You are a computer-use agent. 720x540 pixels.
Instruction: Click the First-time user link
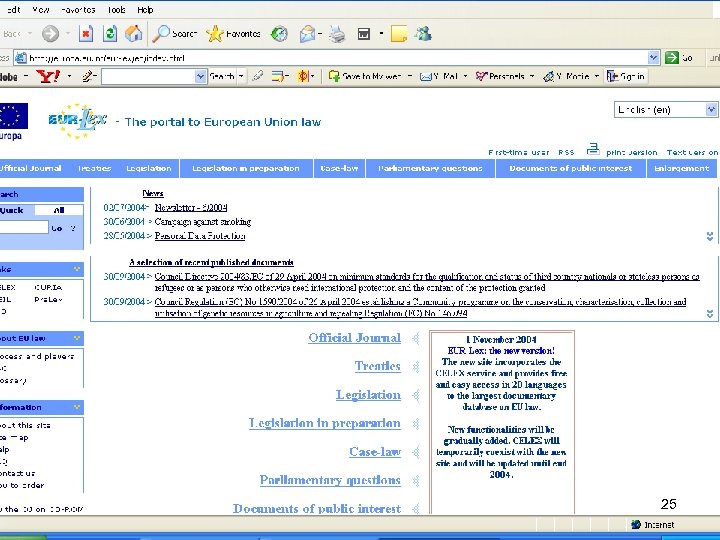(518, 152)
